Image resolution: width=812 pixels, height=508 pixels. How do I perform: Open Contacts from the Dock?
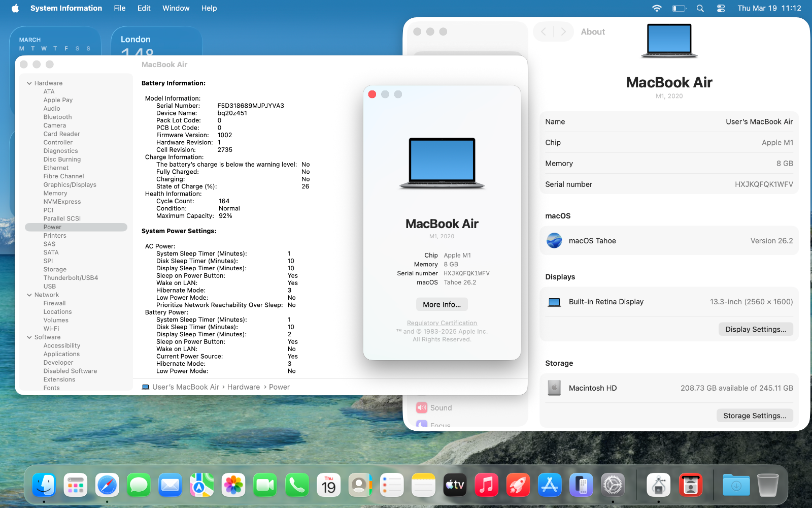(360, 485)
